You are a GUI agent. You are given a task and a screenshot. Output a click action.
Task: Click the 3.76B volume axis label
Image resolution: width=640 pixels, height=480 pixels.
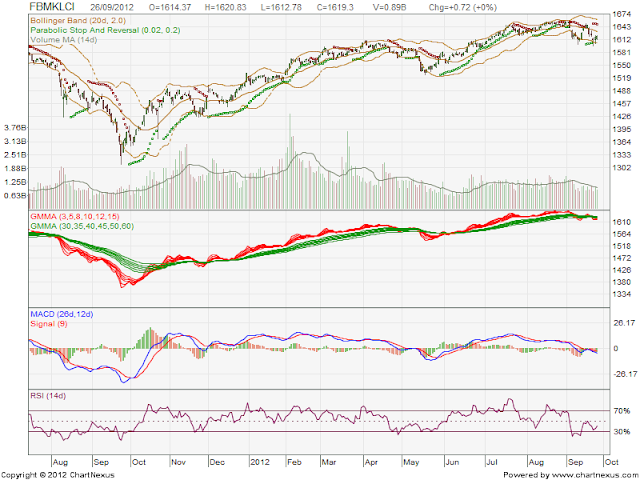tap(15, 128)
